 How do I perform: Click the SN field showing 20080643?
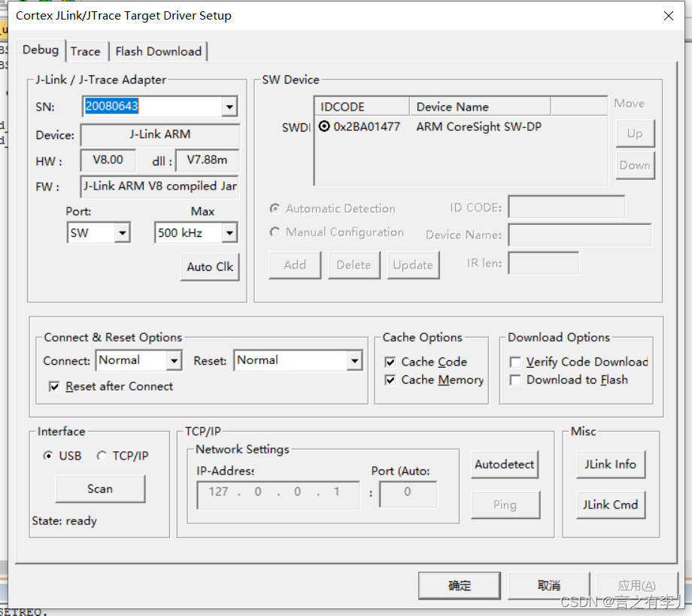152,107
